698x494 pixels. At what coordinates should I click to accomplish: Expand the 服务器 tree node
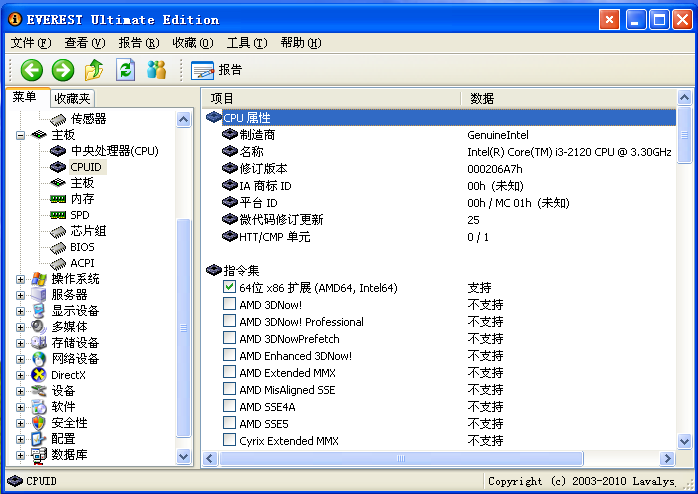pyautogui.click(x=20, y=296)
